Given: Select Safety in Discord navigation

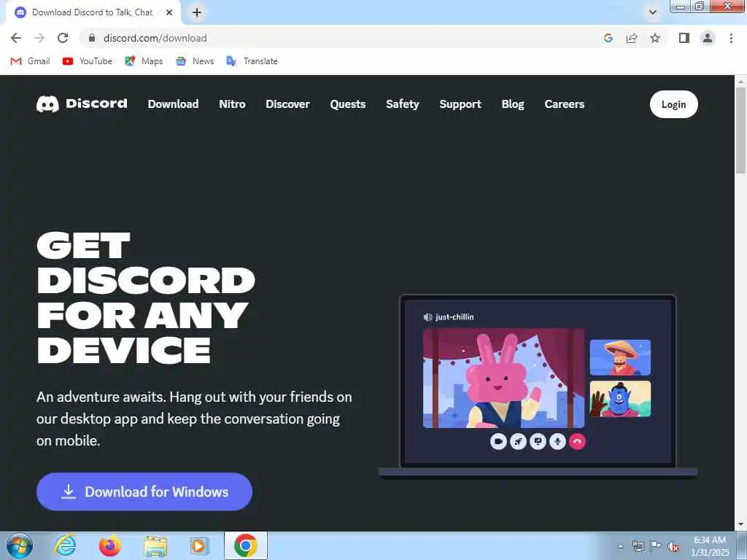Looking at the screenshot, I should [403, 104].
